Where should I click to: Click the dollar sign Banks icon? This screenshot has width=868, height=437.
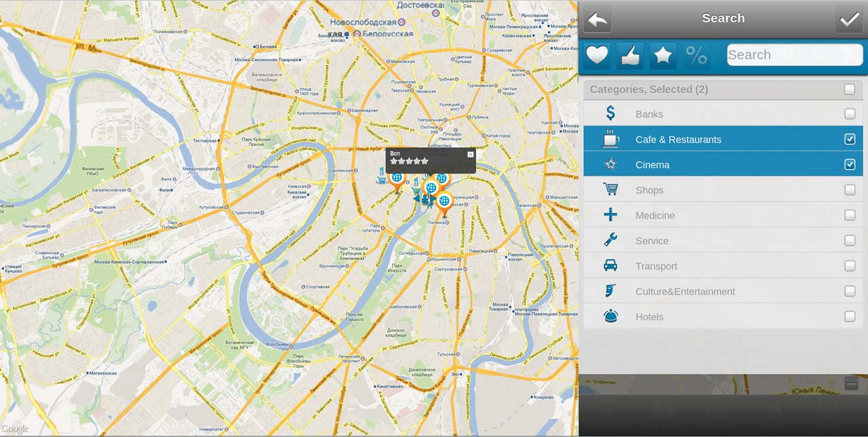[610, 113]
